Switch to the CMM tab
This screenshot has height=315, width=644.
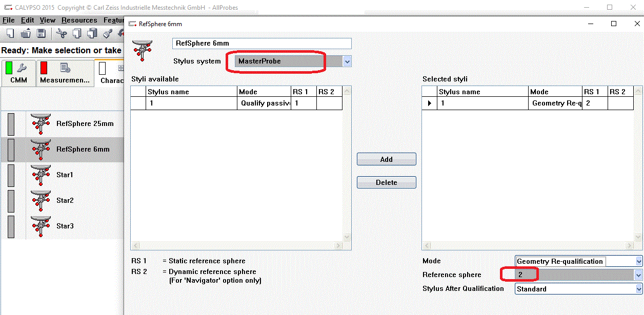pyautogui.click(x=18, y=73)
